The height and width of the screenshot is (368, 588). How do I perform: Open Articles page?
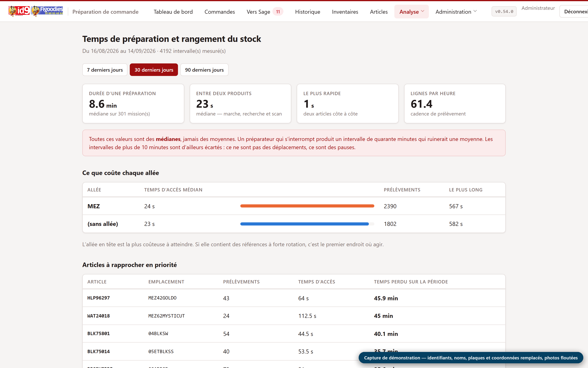click(379, 12)
